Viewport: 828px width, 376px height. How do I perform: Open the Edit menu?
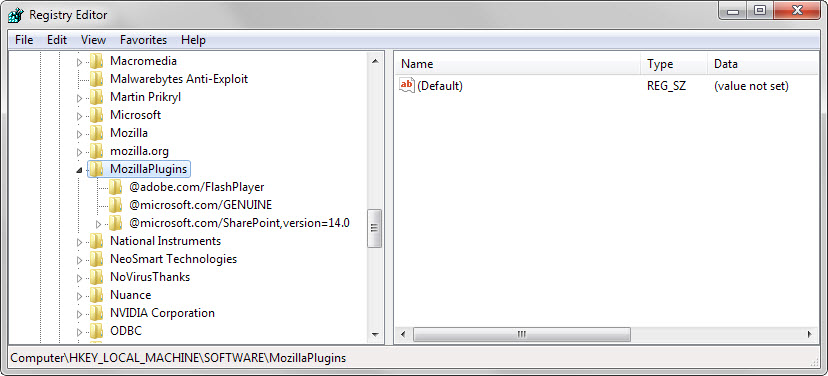click(57, 40)
